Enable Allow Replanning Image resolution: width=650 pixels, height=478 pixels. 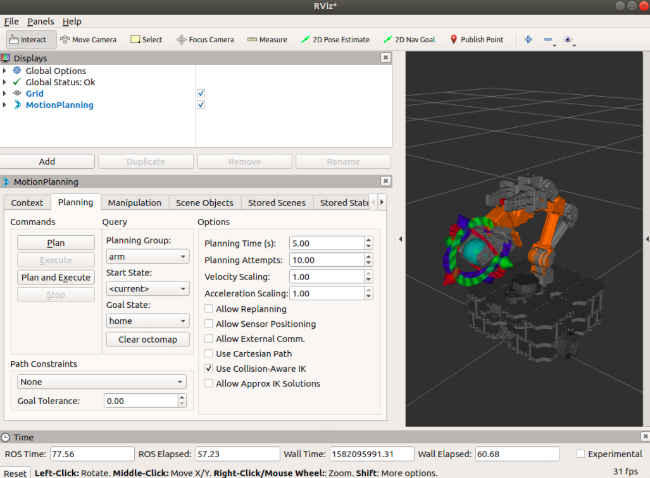point(209,308)
